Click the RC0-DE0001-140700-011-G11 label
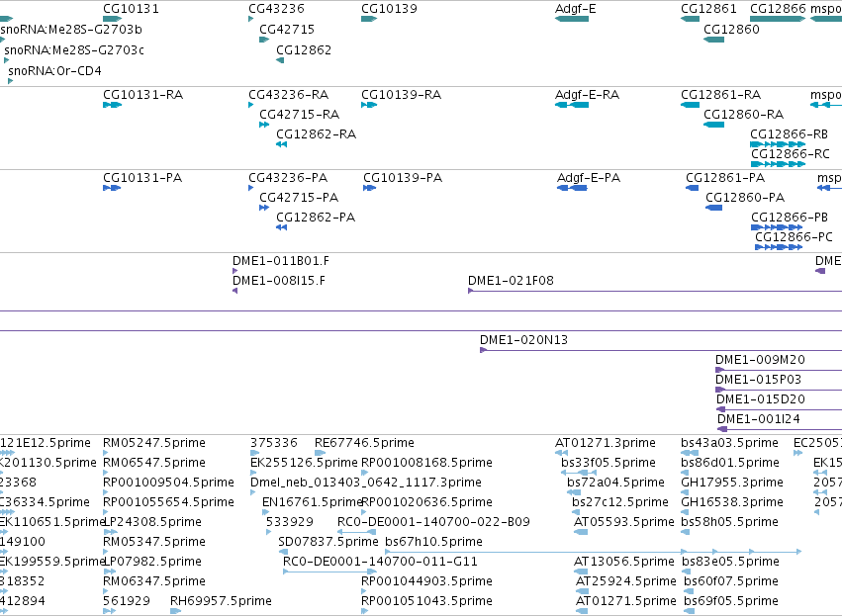Image resolution: width=842 pixels, height=616 pixels. [380, 562]
